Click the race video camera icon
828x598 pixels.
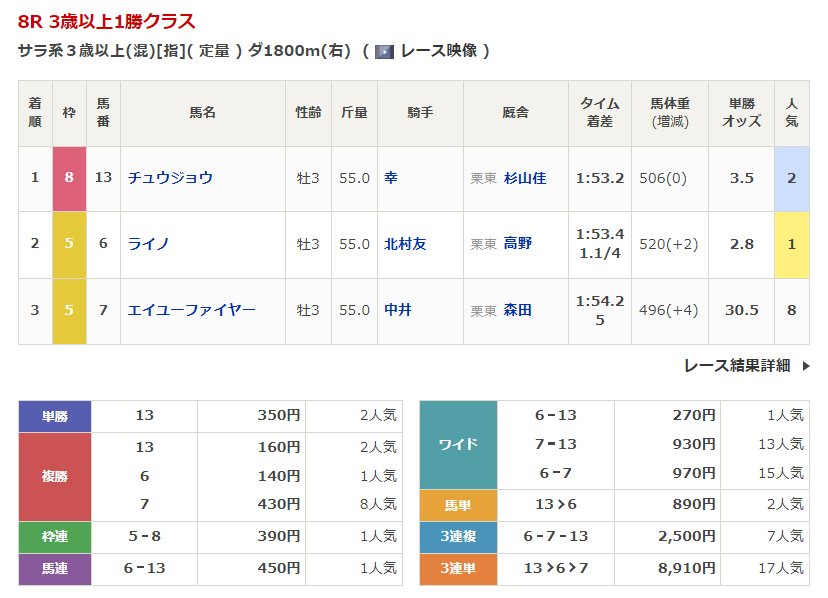[x=384, y=51]
